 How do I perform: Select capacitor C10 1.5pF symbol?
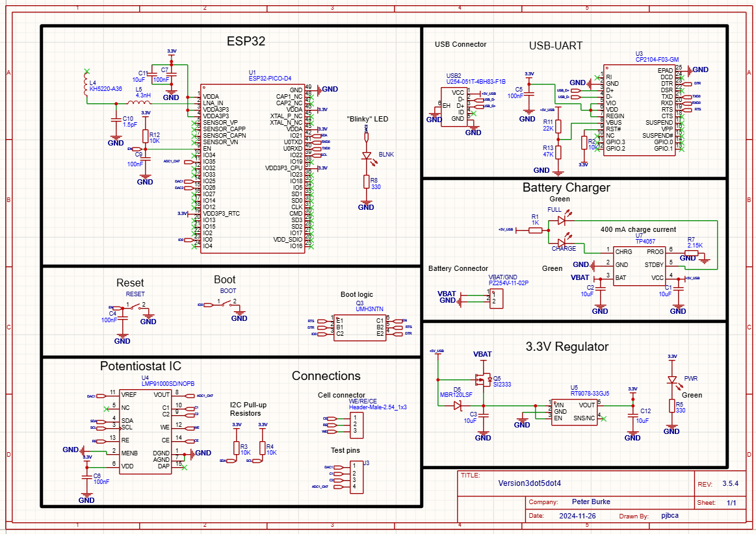tap(116, 120)
